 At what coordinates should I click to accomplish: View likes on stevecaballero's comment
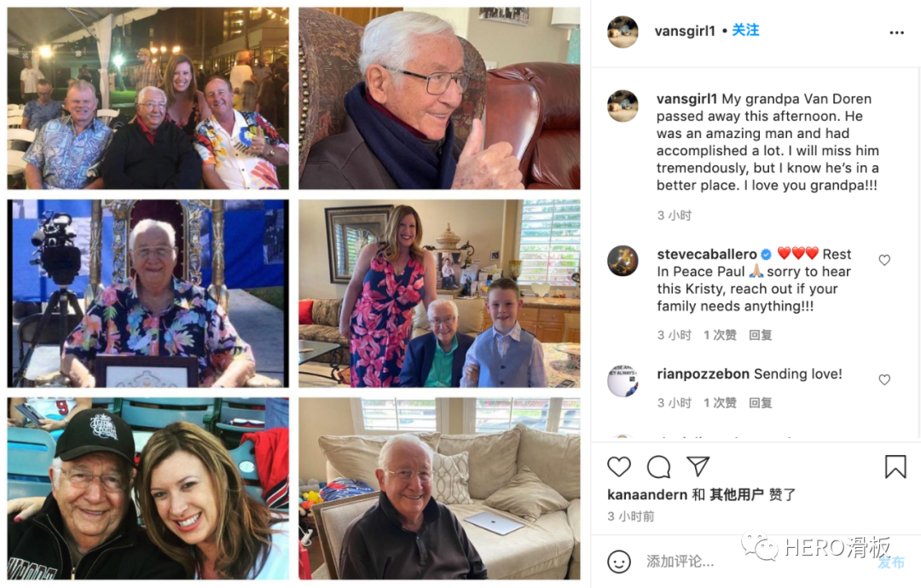720,335
